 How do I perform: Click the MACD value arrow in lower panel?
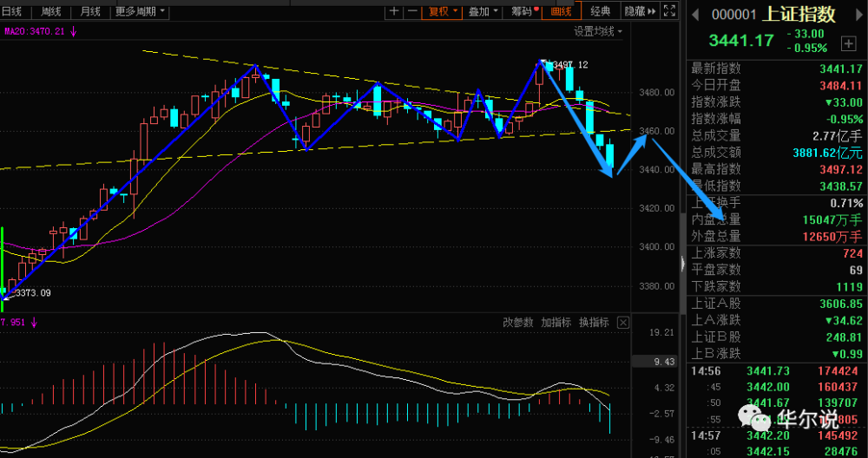click(x=35, y=323)
